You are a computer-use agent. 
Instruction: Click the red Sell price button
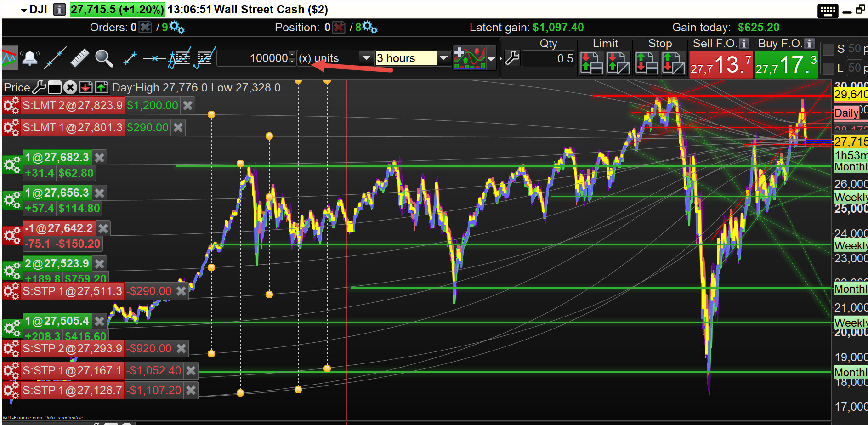[x=721, y=65]
